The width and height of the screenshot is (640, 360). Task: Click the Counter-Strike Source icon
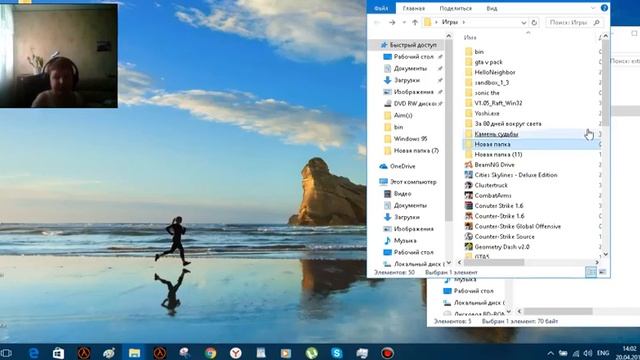[x=469, y=236]
